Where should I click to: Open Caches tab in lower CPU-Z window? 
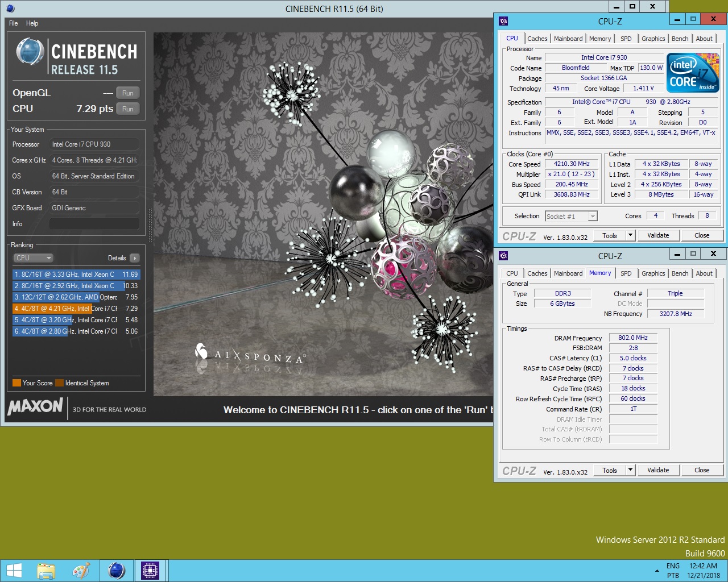[x=537, y=273]
